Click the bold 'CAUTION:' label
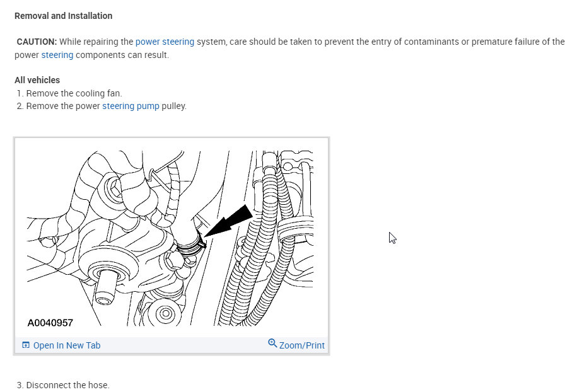577x392 pixels. point(37,42)
